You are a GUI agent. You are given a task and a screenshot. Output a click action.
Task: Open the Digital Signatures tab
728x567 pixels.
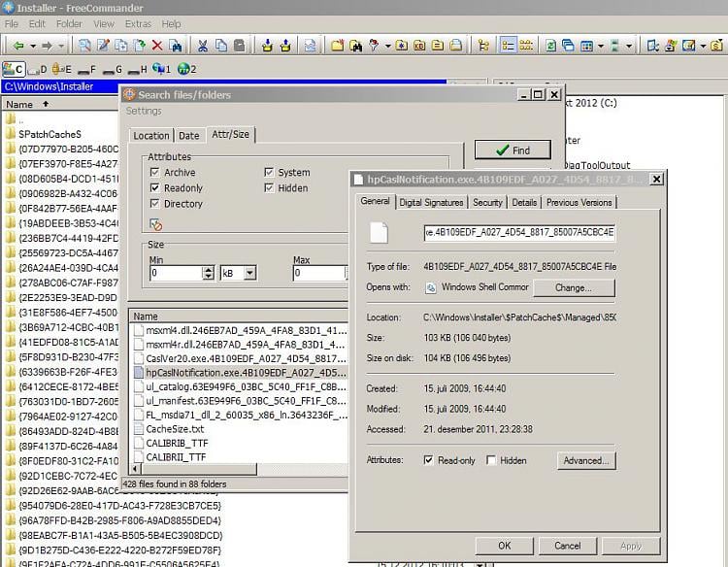[x=431, y=203]
